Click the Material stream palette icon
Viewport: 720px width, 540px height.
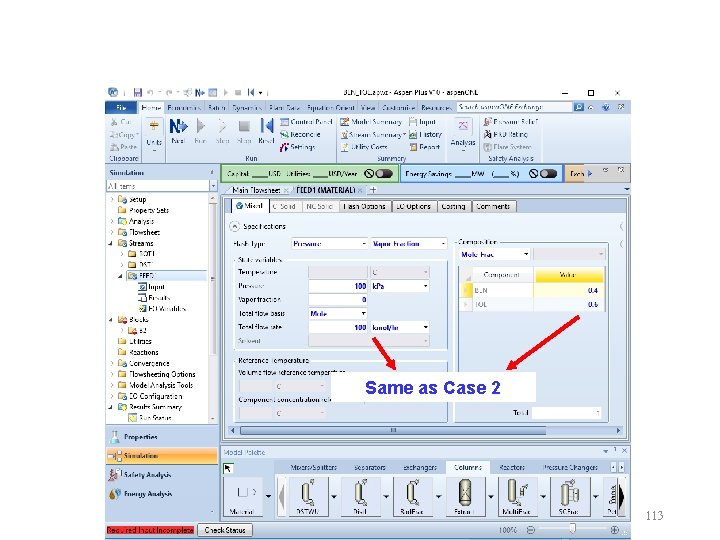click(x=242, y=497)
